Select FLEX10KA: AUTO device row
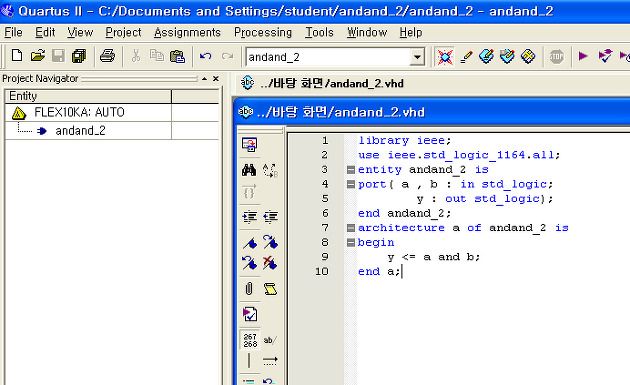 tap(79, 112)
